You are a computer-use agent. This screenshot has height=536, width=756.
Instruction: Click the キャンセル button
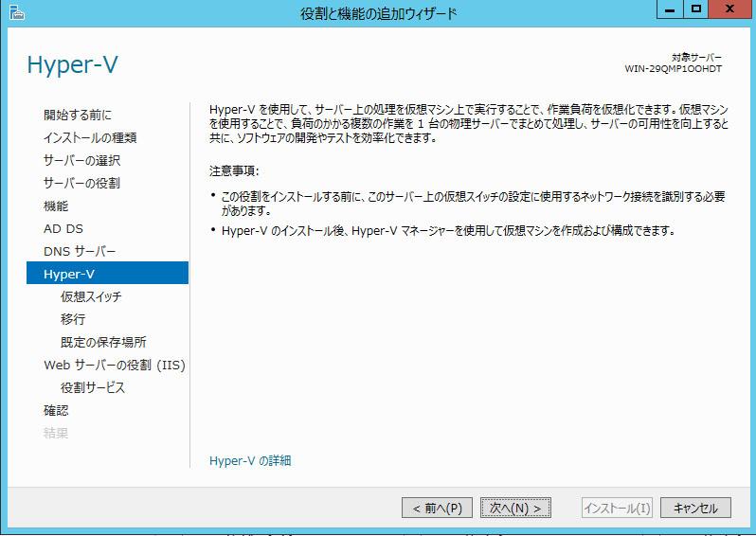695,508
